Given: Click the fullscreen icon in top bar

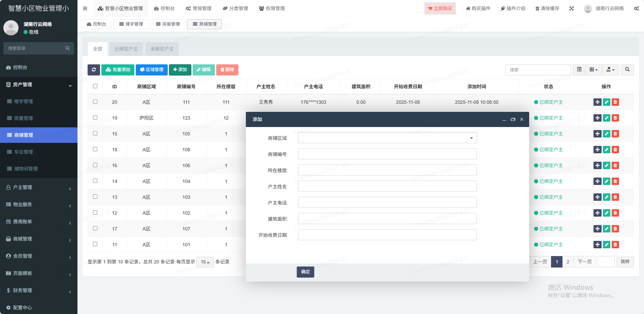Looking at the screenshot, I should [571, 8].
